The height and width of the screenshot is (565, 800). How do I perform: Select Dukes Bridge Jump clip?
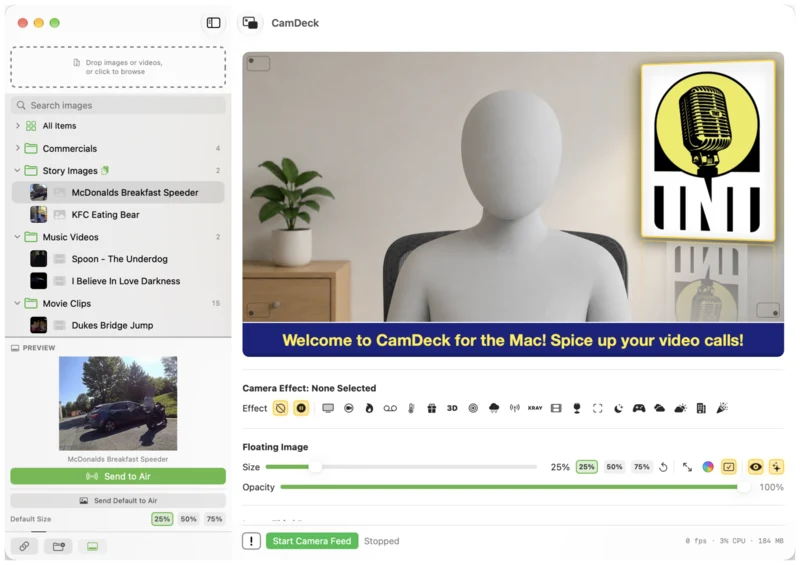118,325
